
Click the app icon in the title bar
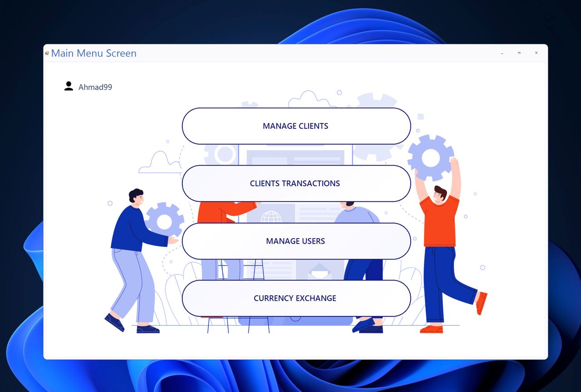click(x=47, y=53)
